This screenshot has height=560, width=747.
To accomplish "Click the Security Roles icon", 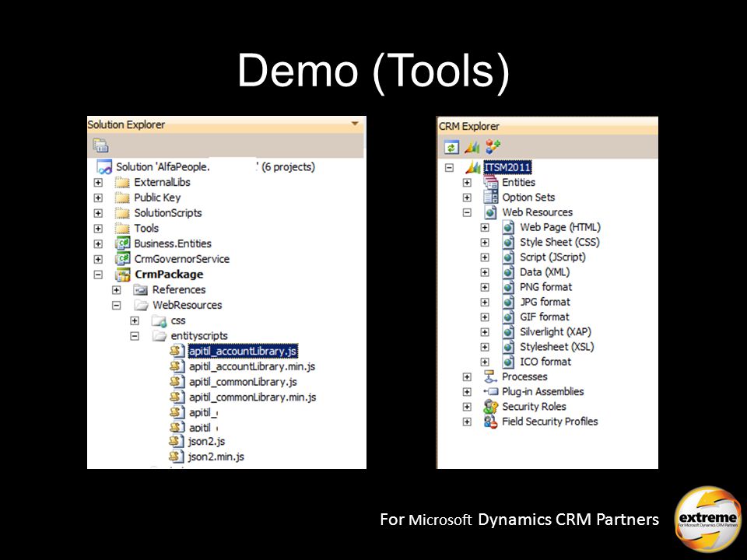I will [491, 407].
